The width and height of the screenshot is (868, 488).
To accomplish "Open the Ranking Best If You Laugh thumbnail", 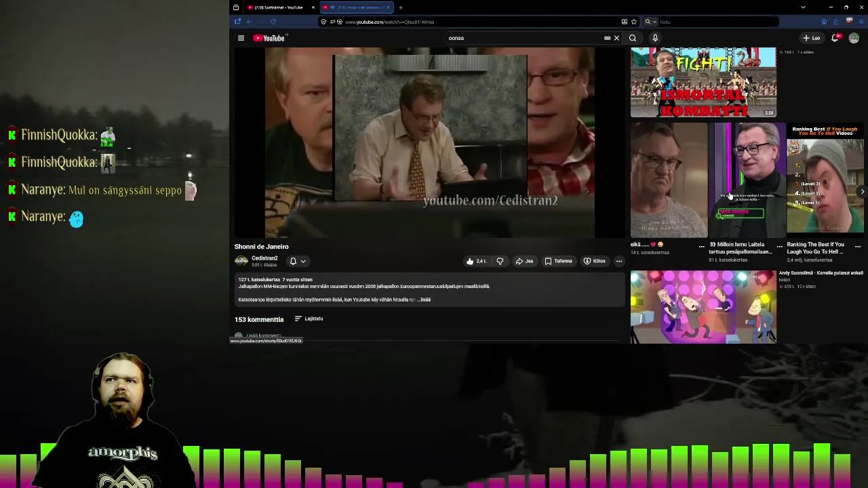I will pos(825,180).
